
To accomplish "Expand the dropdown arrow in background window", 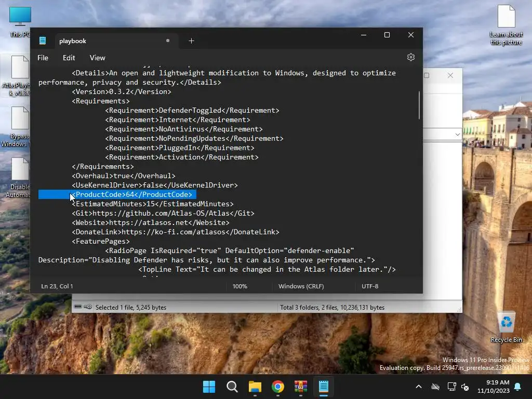I will click(x=457, y=135).
